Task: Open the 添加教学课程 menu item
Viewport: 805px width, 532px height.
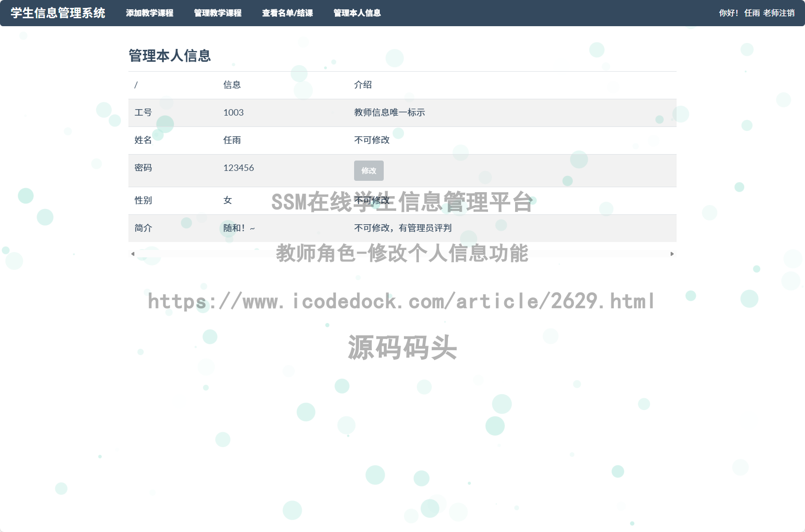Action: (x=150, y=13)
